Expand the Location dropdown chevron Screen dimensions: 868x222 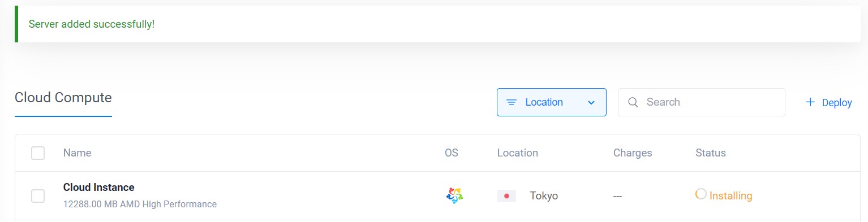point(591,103)
